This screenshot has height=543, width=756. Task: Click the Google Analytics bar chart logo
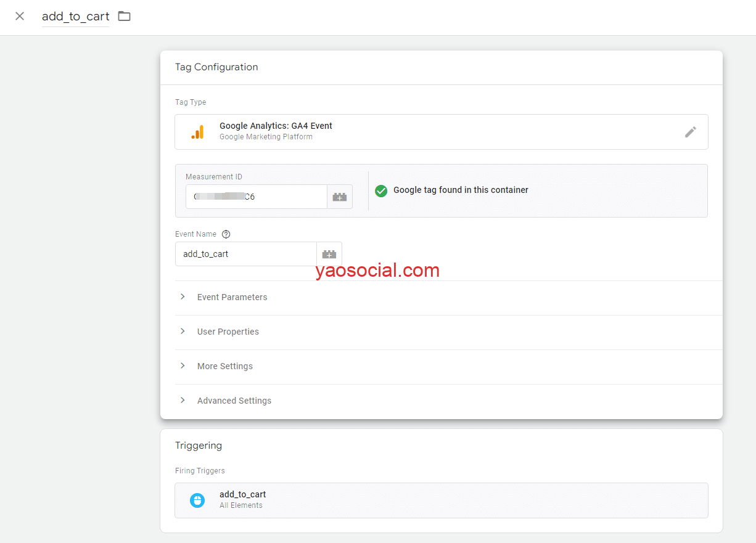pyautogui.click(x=197, y=132)
